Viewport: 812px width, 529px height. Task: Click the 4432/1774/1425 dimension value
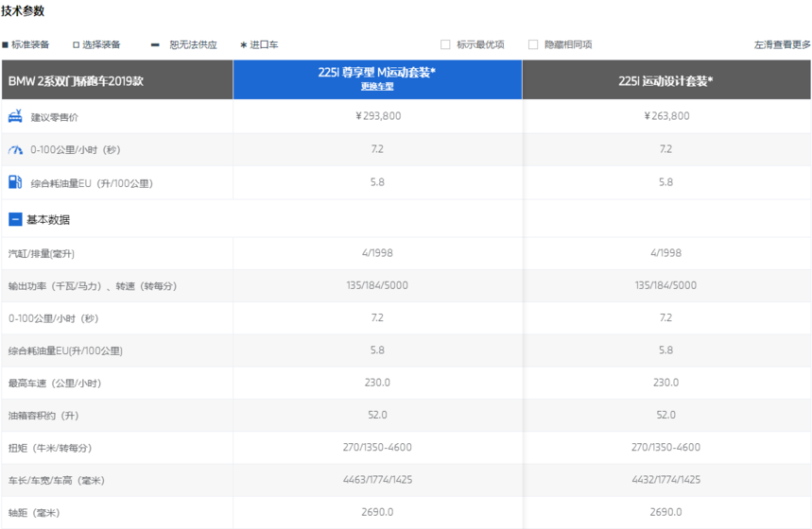click(666, 479)
